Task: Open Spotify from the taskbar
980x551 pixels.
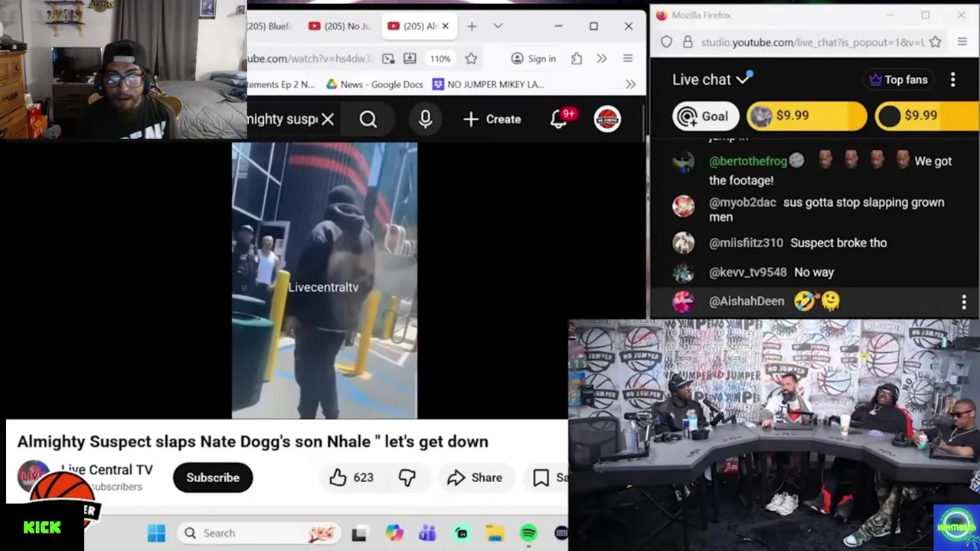Action: point(528,533)
